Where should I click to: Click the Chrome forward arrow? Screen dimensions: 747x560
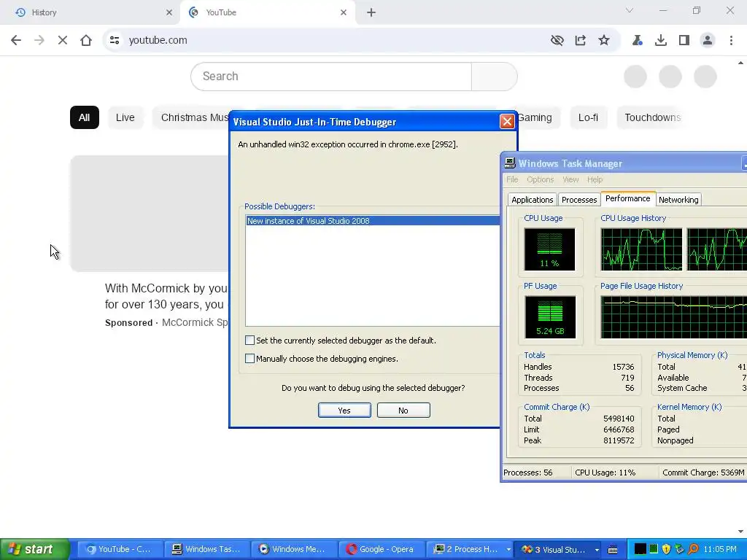(x=39, y=41)
